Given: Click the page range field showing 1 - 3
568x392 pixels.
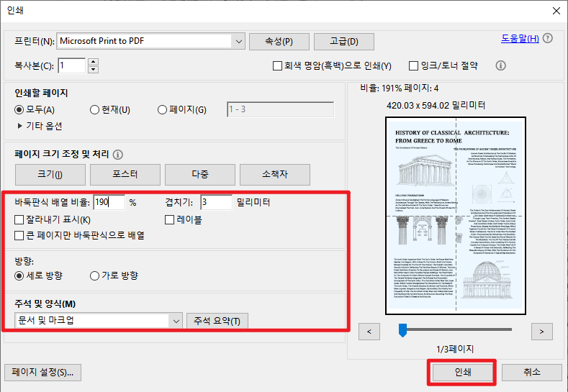Looking at the screenshot, I should [280, 109].
